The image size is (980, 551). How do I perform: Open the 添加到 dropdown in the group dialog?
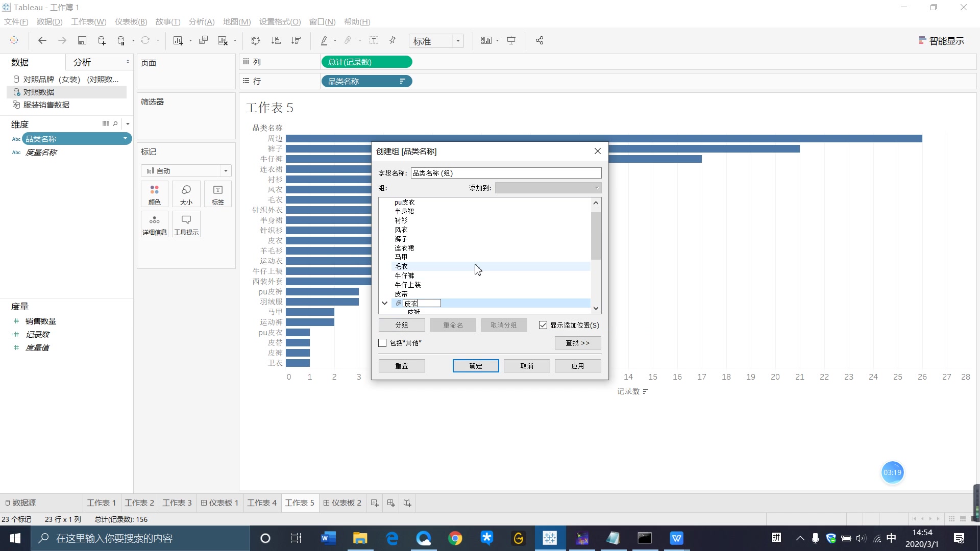point(596,188)
